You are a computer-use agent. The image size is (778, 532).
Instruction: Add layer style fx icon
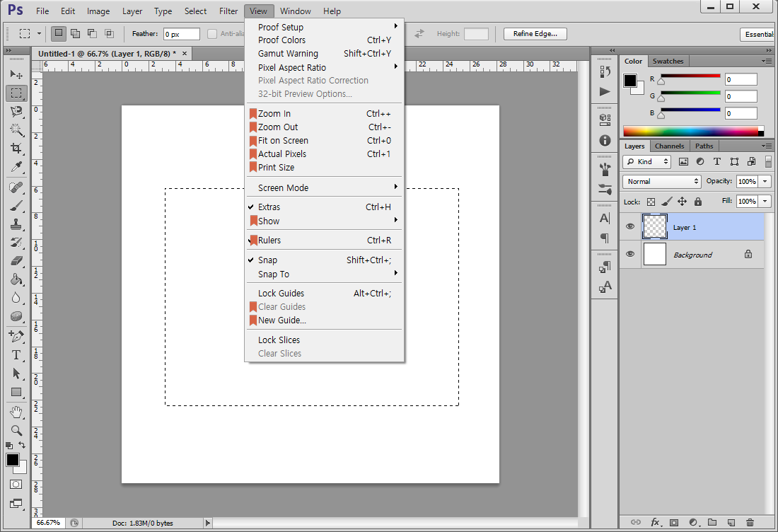[656, 522]
